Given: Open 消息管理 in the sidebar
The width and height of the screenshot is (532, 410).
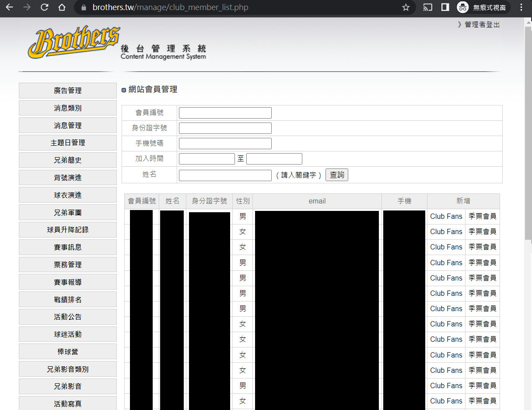Looking at the screenshot, I should tap(68, 126).
